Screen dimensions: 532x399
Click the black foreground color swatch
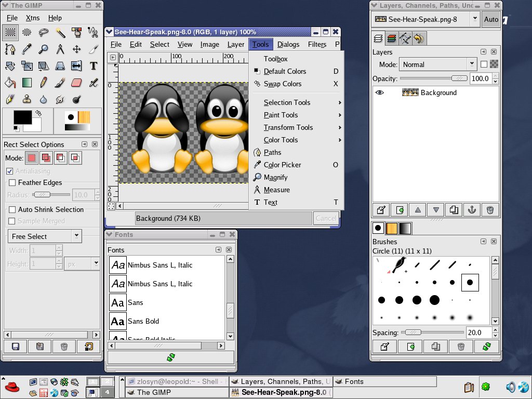[22, 117]
